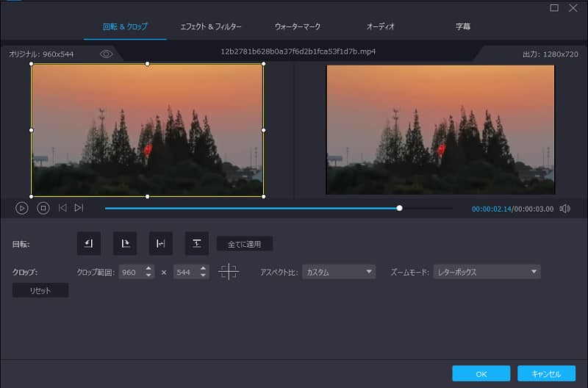Viewport: 588px width, 388px height.
Task: Confirm with the OK button
Action: [481, 374]
